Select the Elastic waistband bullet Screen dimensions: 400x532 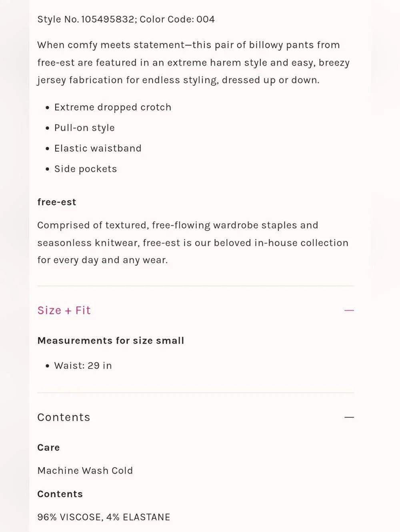[98, 148]
